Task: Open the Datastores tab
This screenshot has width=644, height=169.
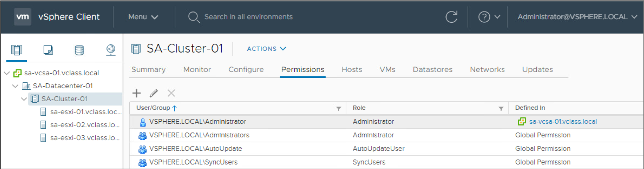Action: coord(432,70)
